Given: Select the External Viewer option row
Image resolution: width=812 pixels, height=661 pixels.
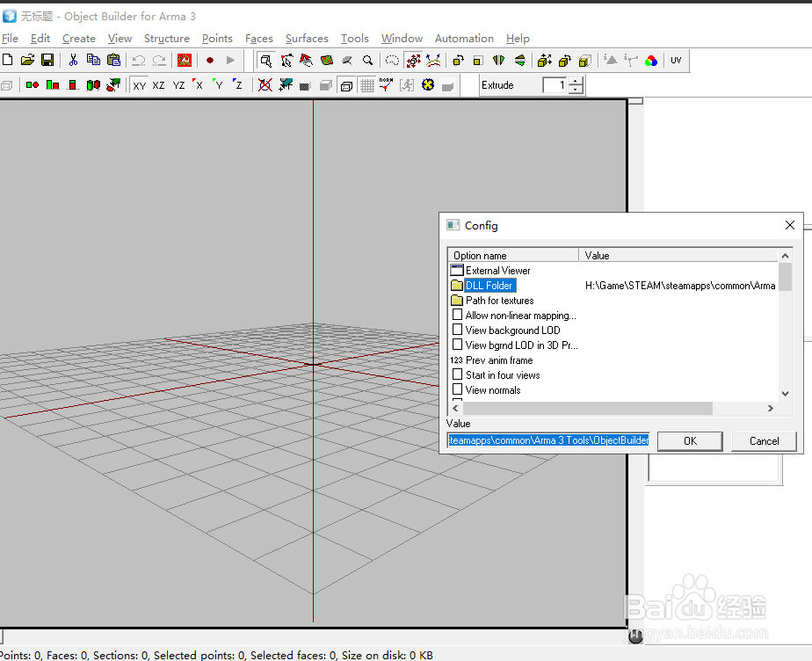Looking at the screenshot, I should (x=497, y=271).
